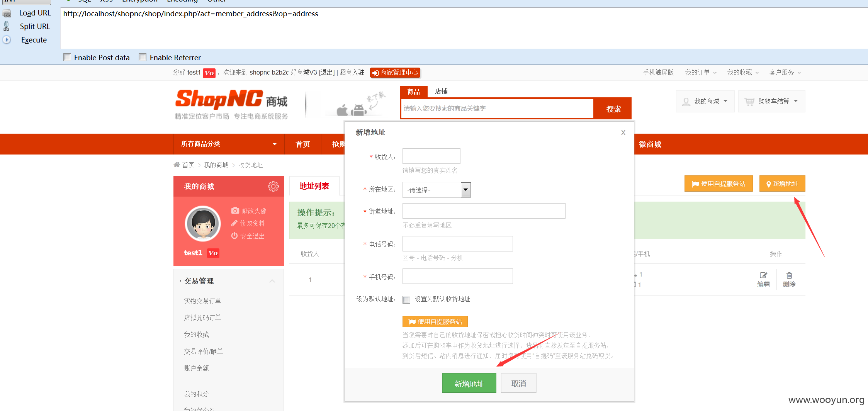
Task: Click the shopping cart icon
Action: [749, 101]
